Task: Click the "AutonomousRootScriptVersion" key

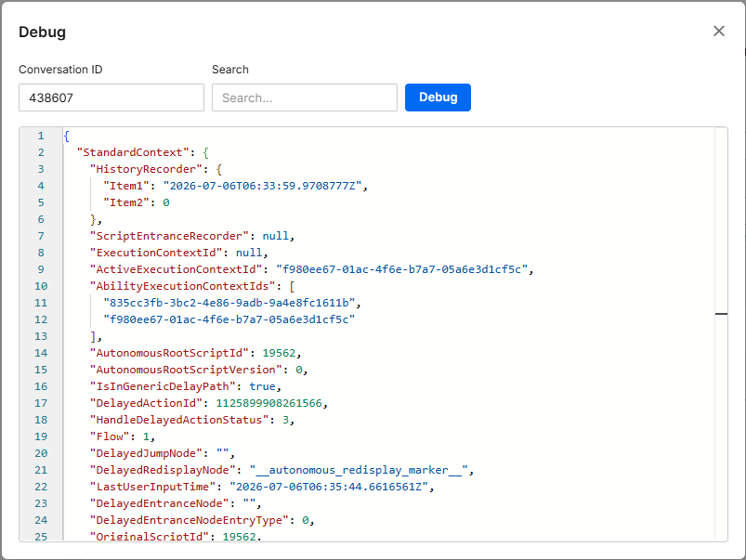Action: [x=186, y=370]
